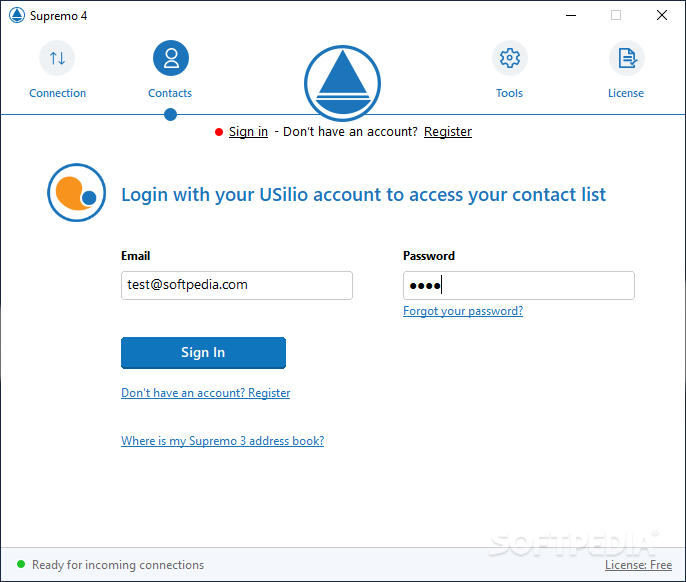This screenshot has height=582, width=686.
Task: Open the Connection tab icon
Action: pyautogui.click(x=57, y=58)
